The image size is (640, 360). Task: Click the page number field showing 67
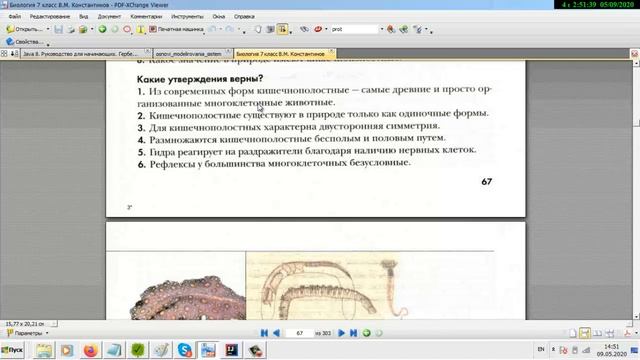pyautogui.click(x=300, y=333)
